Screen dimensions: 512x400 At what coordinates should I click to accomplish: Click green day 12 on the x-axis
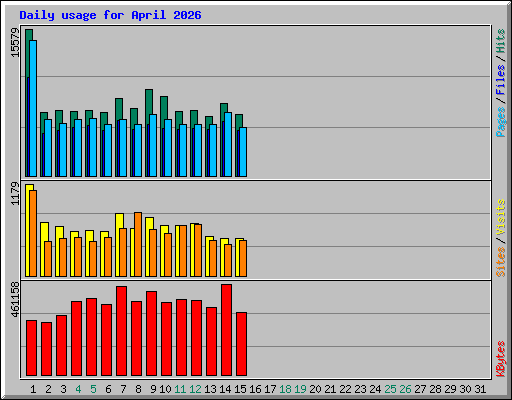point(195,389)
